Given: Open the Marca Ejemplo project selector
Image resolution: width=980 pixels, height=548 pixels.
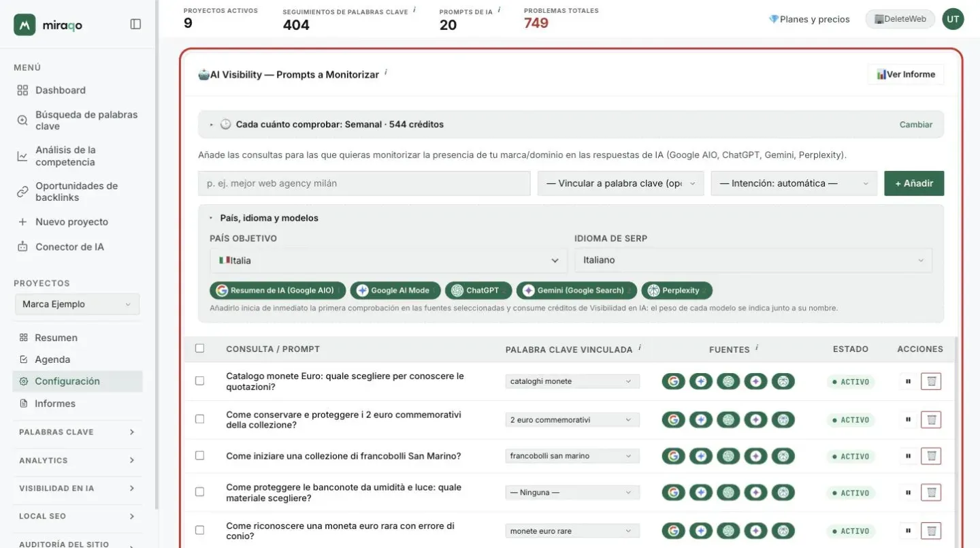Looking at the screenshot, I should (x=77, y=304).
